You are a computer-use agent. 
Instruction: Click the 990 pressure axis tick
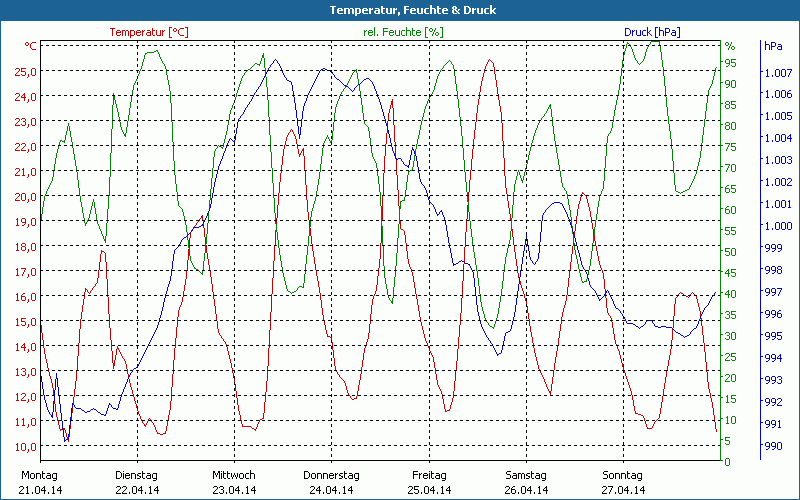click(x=774, y=446)
